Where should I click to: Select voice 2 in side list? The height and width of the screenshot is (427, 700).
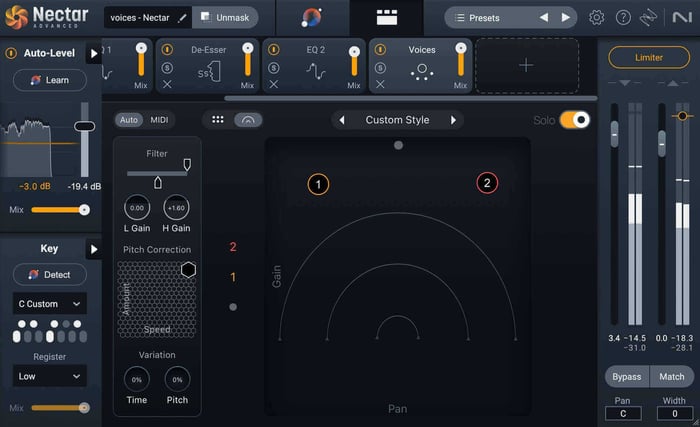click(x=233, y=247)
